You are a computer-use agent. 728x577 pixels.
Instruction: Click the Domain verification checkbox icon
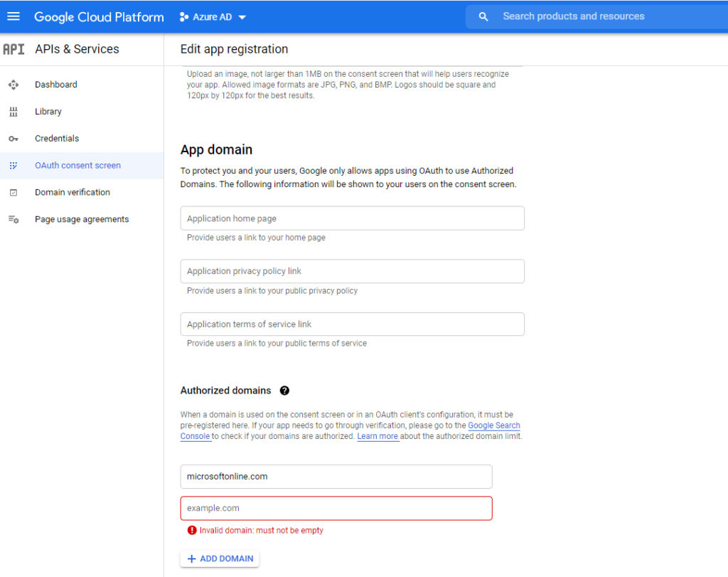(14, 192)
